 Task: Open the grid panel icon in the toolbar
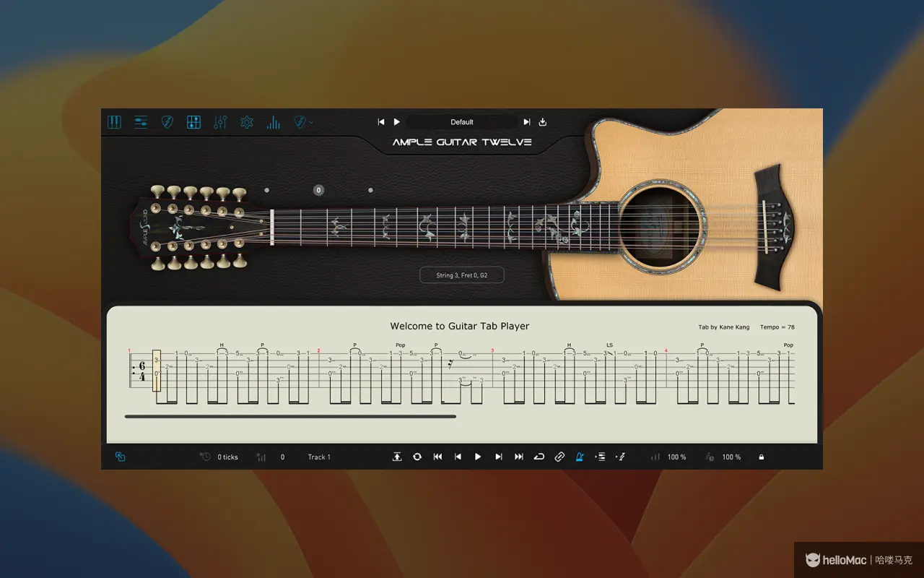193,121
